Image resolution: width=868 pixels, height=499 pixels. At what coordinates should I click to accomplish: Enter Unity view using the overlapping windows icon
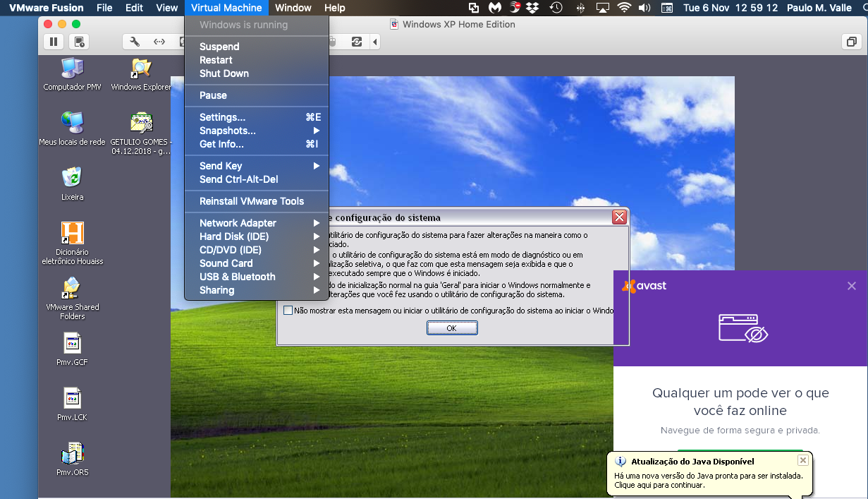tap(852, 42)
